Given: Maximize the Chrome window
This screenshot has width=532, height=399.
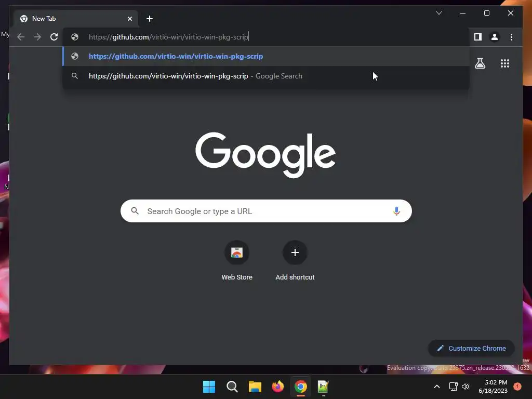Looking at the screenshot, I should [486, 13].
